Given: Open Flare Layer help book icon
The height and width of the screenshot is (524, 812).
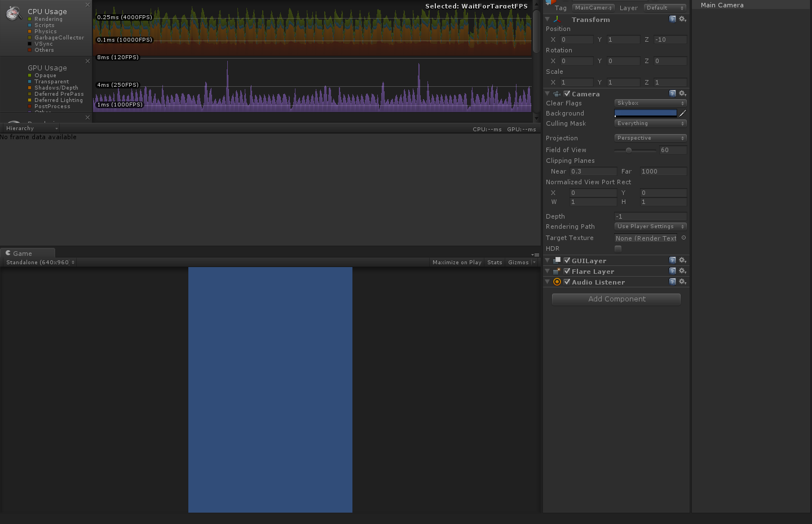Looking at the screenshot, I should (672, 271).
